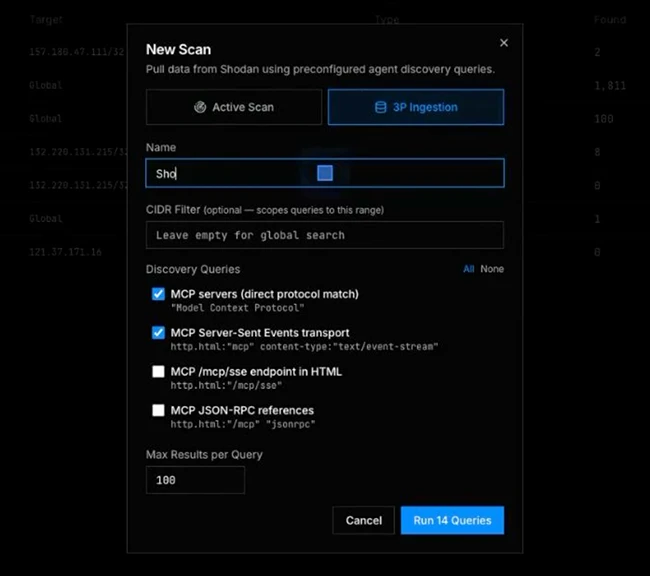Click the 121.37.171.16 target in background table
Viewport: 650px width, 576px height.
pyautogui.click(x=65, y=252)
